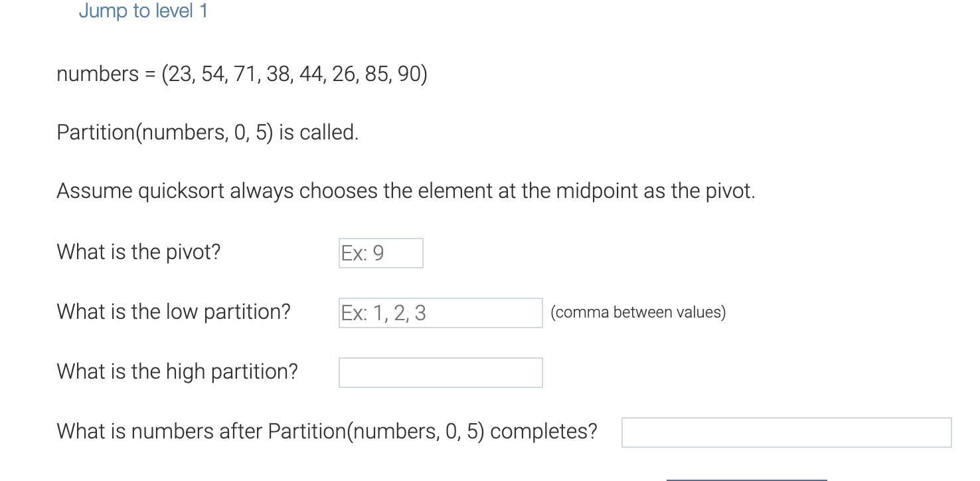980x481 pixels.
Task: Click the 'What is the low partition?' label
Action: click(173, 312)
